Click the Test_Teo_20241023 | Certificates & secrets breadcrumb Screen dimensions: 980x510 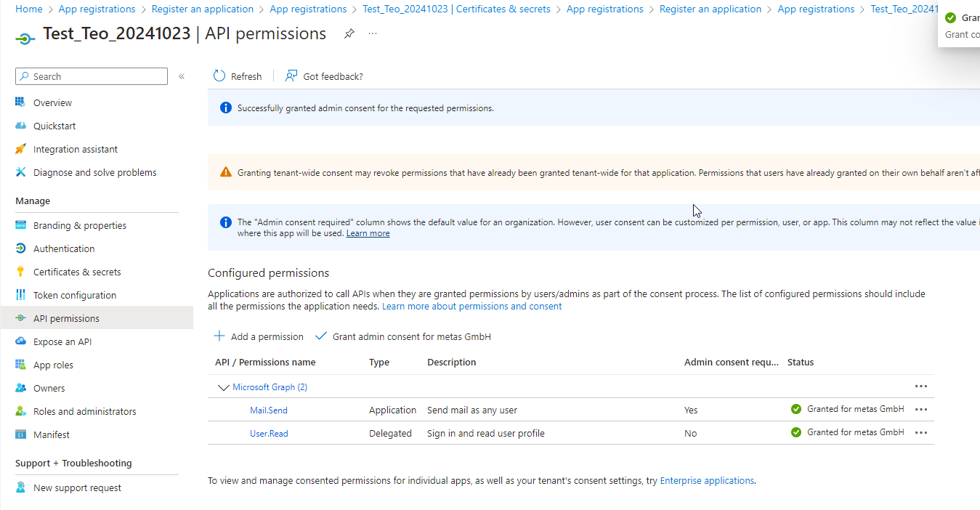pos(456,9)
